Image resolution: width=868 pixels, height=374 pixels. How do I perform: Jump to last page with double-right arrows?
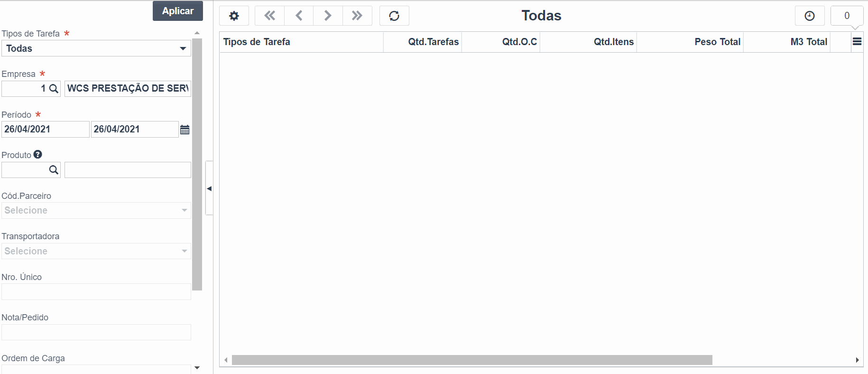coord(357,16)
